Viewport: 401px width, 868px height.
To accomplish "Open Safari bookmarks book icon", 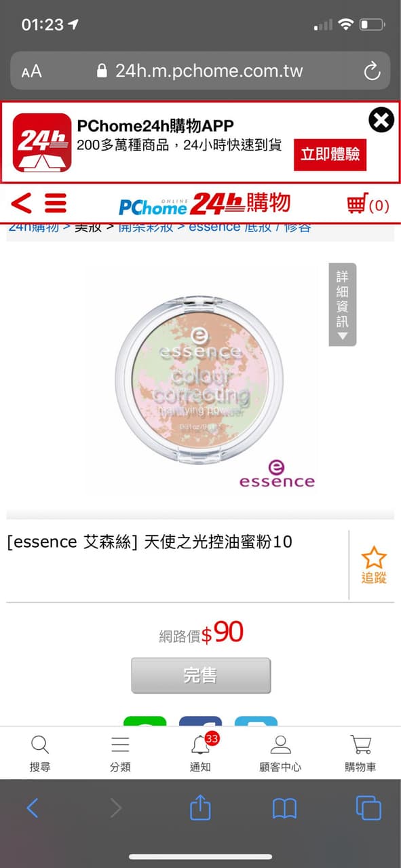I will coord(284,808).
